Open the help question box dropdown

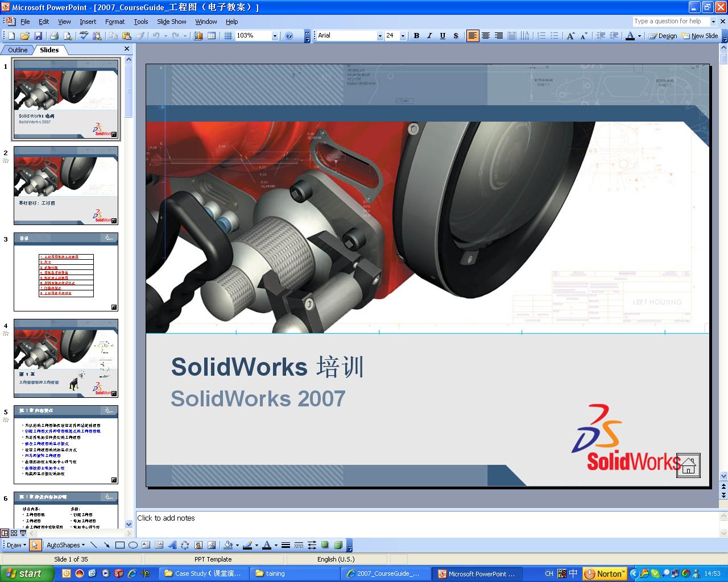[713, 22]
